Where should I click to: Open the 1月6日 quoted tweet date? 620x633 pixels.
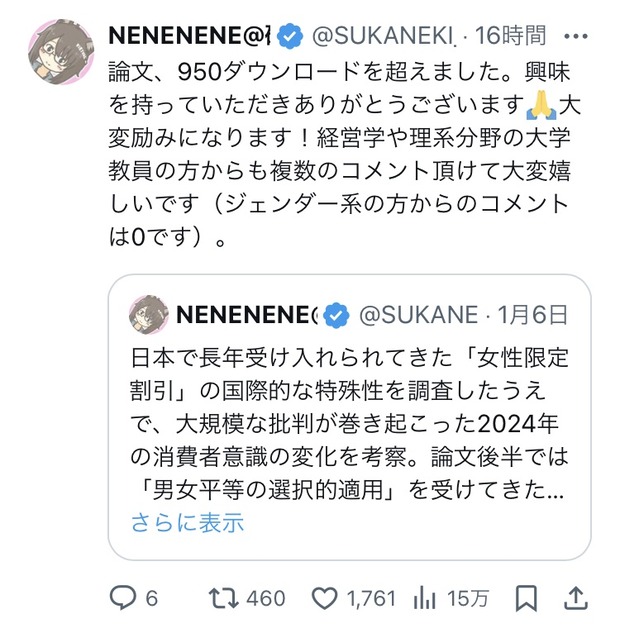click(x=532, y=315)
